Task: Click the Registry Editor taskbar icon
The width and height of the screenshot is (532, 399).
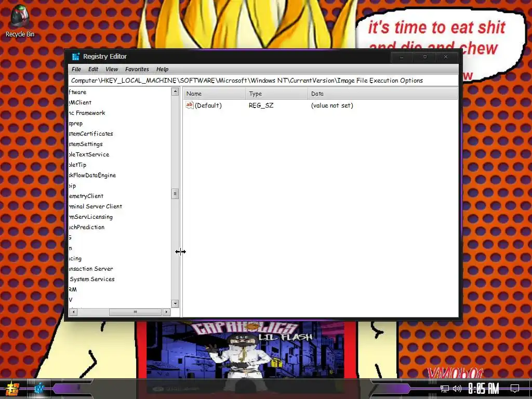Action: (38, 389)
